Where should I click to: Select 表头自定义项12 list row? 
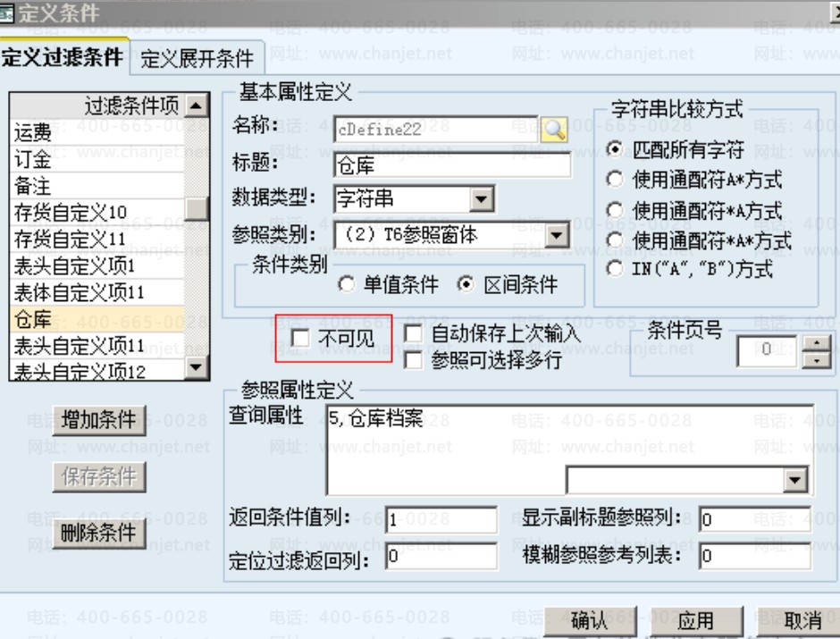click(97, 370)
